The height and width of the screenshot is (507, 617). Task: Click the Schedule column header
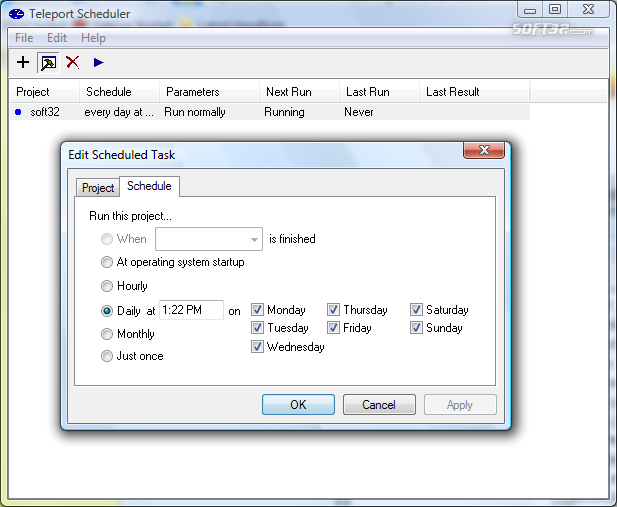pos(120,92)
